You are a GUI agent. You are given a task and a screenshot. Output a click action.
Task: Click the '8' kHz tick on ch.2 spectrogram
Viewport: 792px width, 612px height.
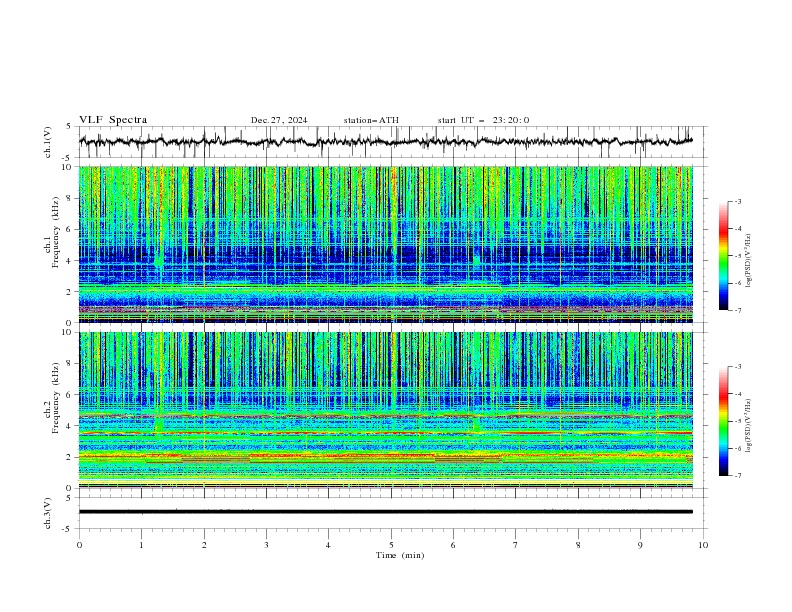(x=71, y=364)
